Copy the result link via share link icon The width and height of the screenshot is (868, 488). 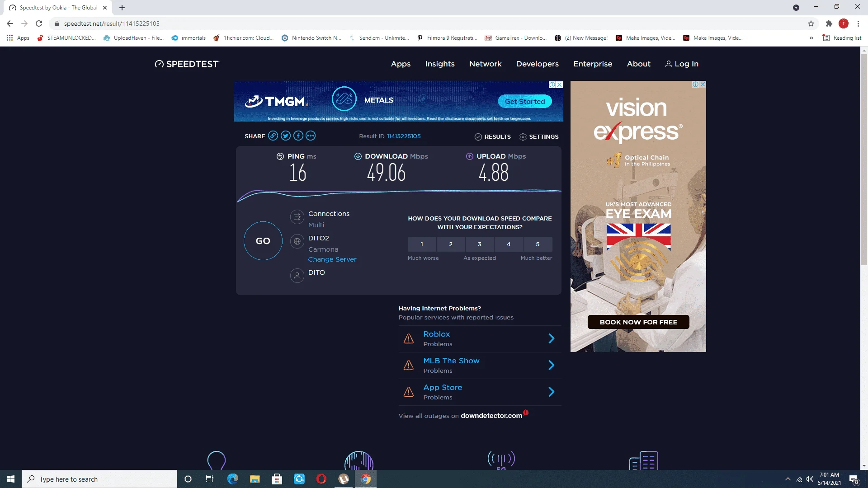(273, 136)
